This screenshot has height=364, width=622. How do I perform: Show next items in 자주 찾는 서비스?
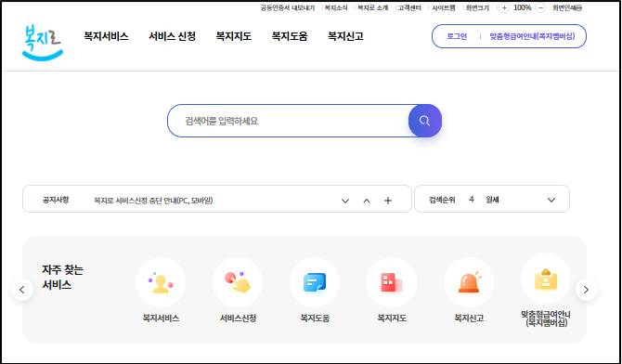pyautogui.click(x=587, y=290)
